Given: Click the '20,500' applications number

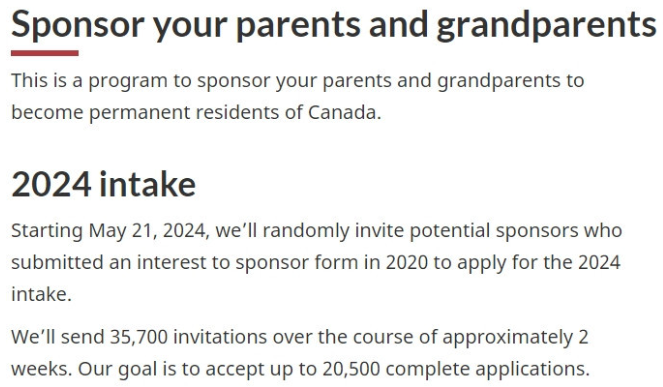Looking at the screenshot, I should [x=351, y=369].
